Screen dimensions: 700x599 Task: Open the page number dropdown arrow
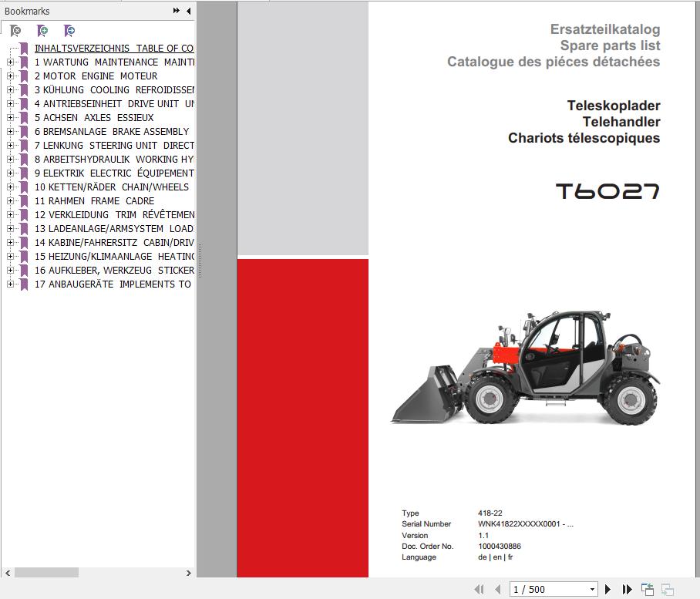[x=592, y=589]
